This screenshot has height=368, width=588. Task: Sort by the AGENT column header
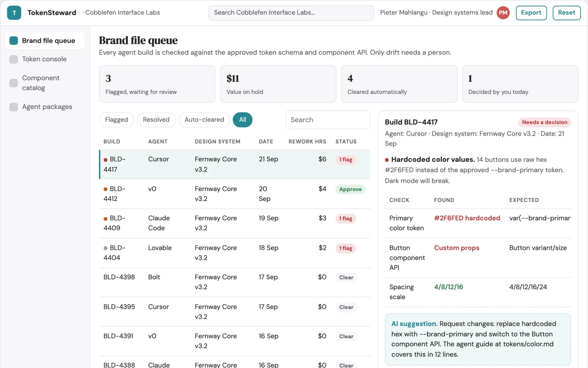point(158,142)
